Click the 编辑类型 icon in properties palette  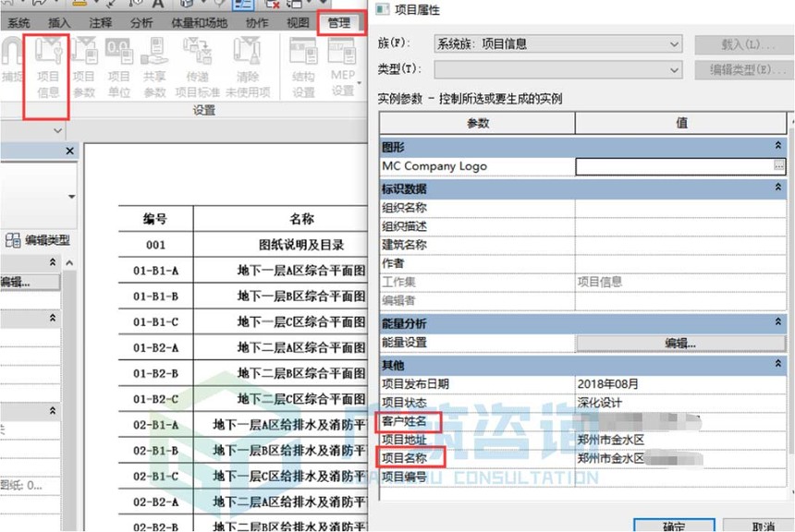coord(13,240)
